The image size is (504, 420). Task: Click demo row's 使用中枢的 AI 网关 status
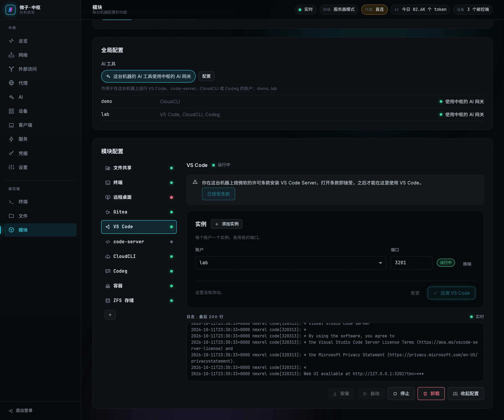(x=461, y=101)
